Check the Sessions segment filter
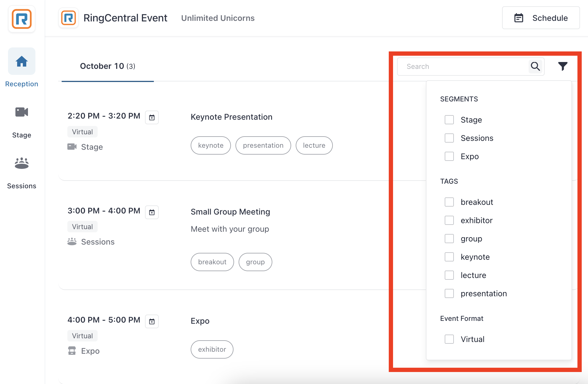588x384 pixels. pyautogui.click(x=449, y=138)
